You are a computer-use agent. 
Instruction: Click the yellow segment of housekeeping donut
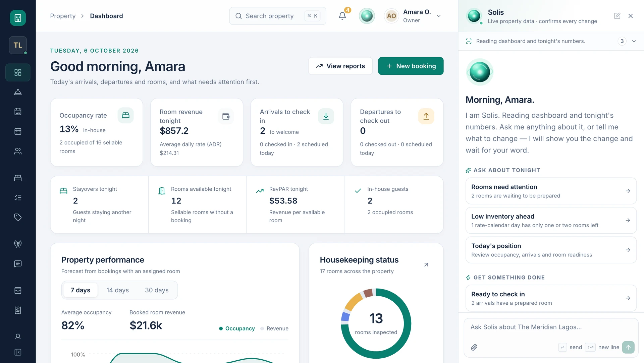point(354,301)
